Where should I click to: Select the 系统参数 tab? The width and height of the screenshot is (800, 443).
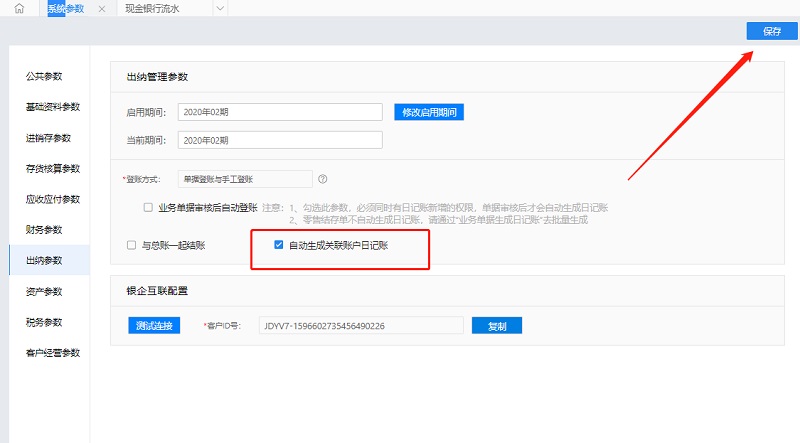[x=66, y=8]
